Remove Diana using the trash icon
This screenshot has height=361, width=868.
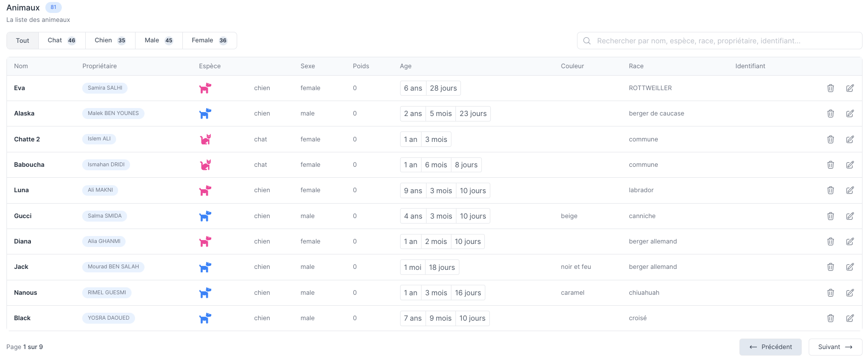pos(830,241)
